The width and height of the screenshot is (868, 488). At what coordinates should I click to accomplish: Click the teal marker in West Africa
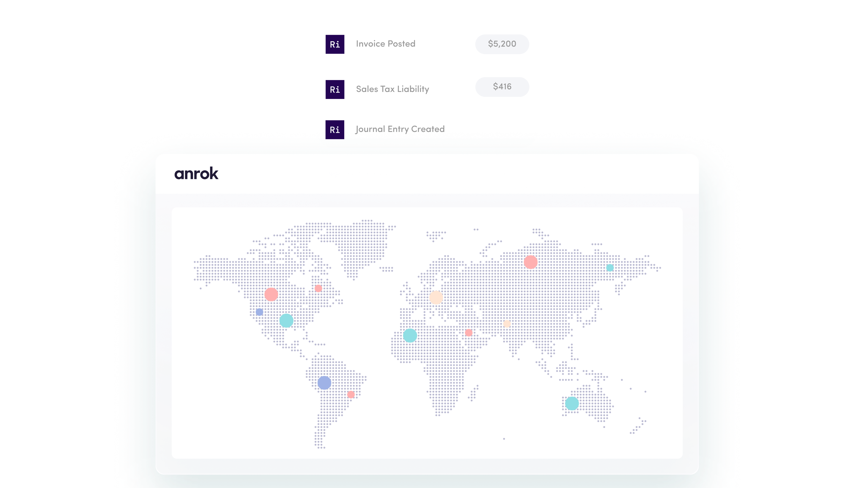(x=410, y=335)
